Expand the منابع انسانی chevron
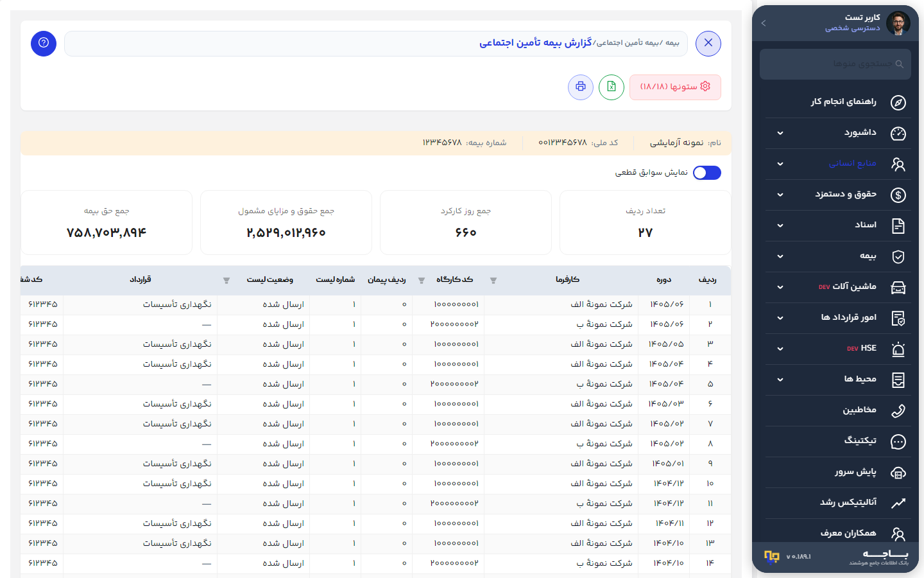The height and width of the screenshot is (578, 924). pos(780,164)
